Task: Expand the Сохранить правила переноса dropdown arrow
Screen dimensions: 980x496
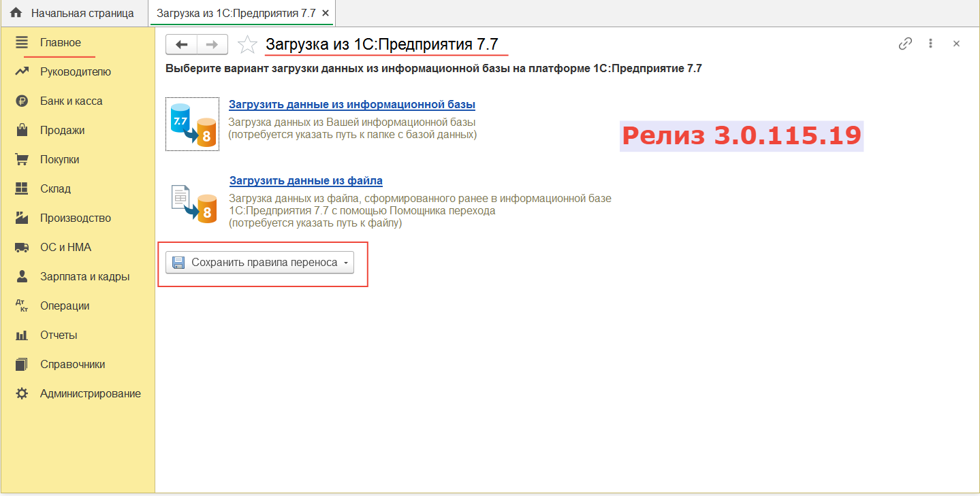Action: 346,263
